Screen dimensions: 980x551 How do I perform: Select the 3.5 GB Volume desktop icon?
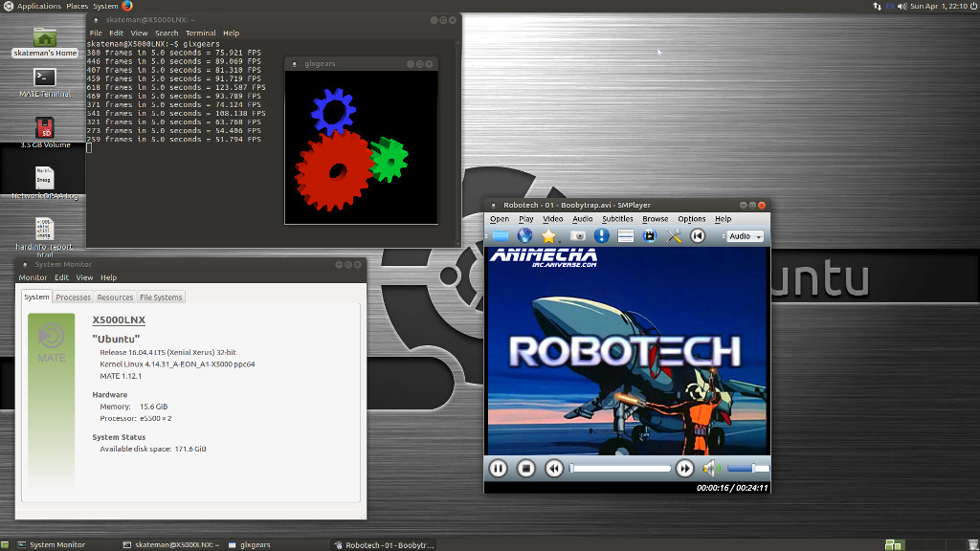point(45,132)
